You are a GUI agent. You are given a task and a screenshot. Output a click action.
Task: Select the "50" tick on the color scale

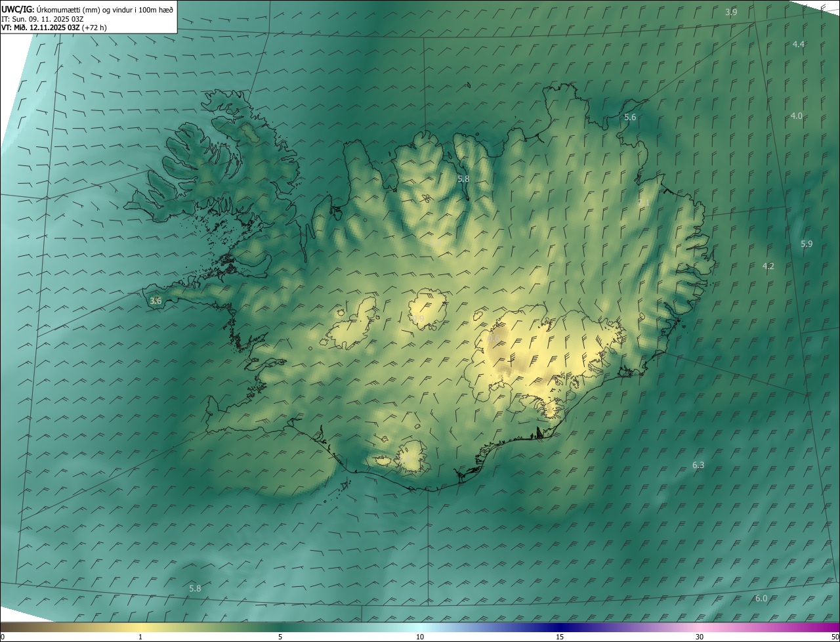[835, 637]
